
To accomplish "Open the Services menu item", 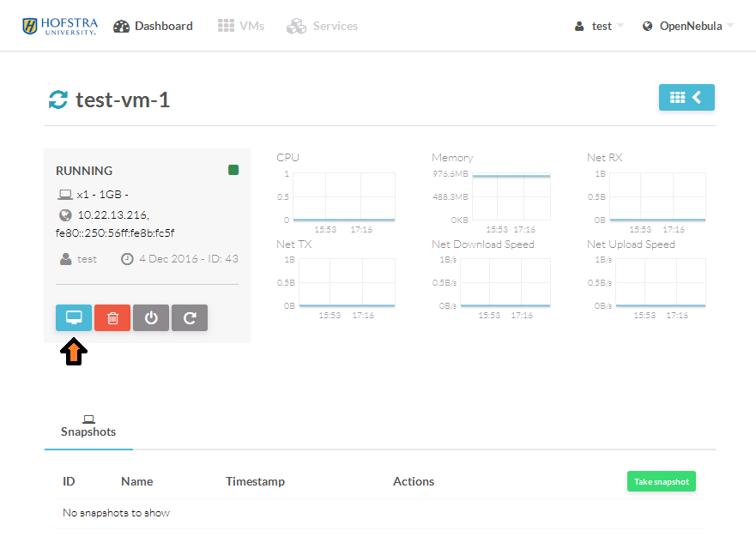I will coord(323,26).
